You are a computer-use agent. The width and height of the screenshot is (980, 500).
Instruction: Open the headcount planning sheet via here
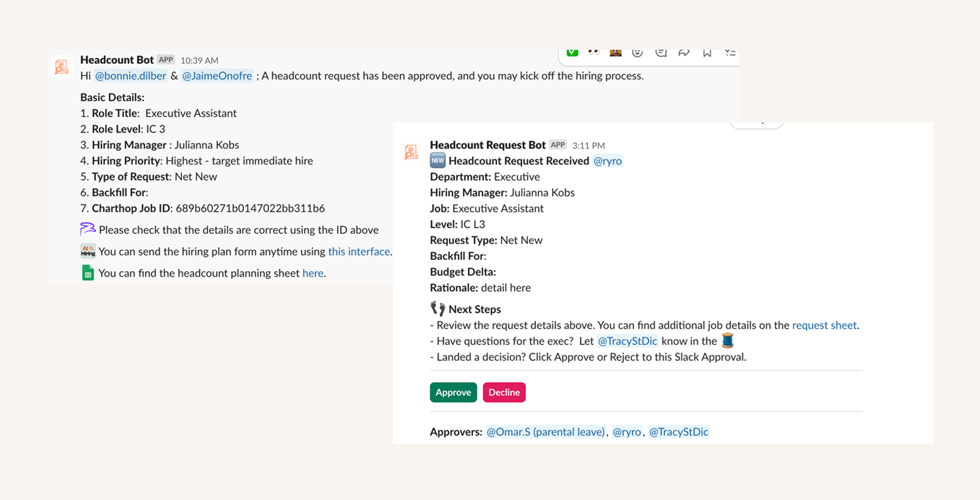click(x=312, y=273)
